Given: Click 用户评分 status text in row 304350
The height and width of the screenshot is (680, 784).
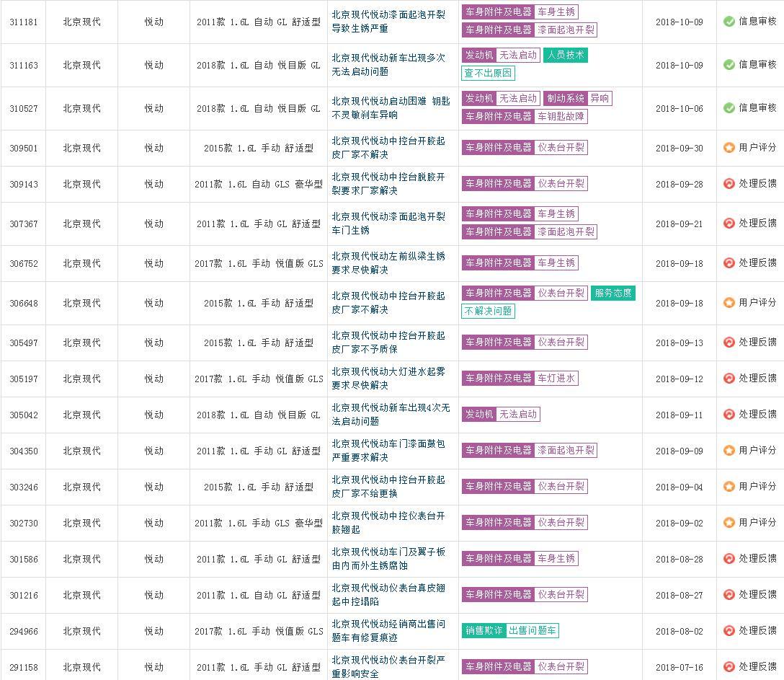Looking at the screenshot, I should [x=757, y=451].
